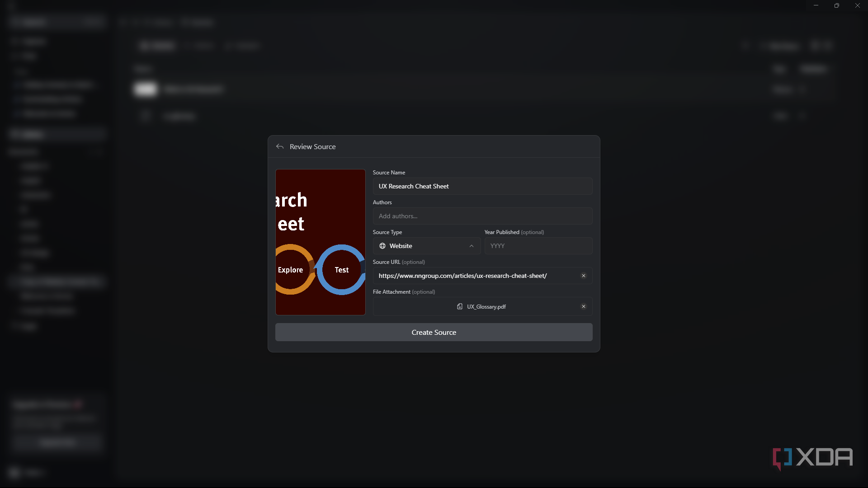Minimize the application window
The width and height of the screenshot is (868, 488).
tap(816, 5)
